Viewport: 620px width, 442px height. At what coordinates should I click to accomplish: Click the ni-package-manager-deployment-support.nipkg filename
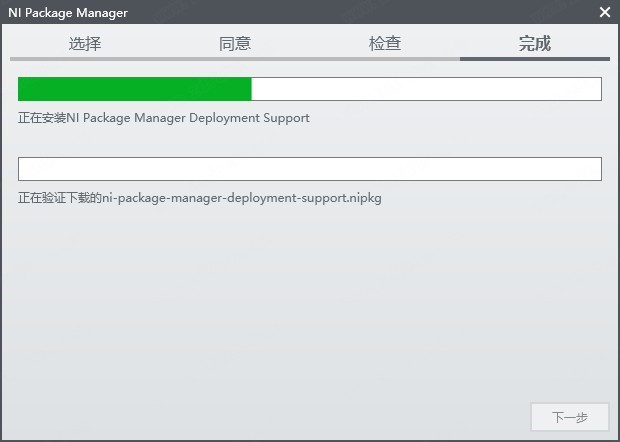click(x=242, y=198)
